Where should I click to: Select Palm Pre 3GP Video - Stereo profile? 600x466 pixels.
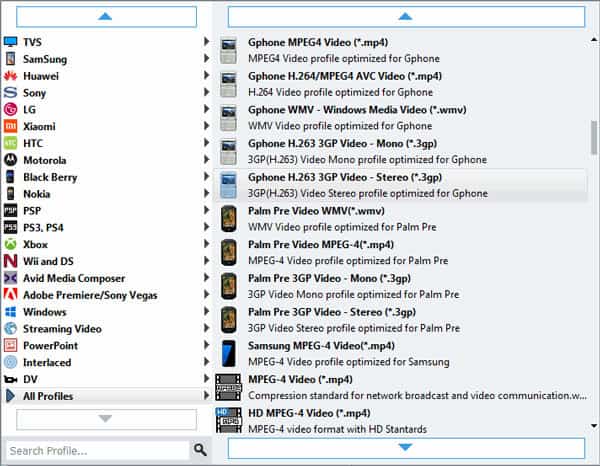tap(400, 320)
